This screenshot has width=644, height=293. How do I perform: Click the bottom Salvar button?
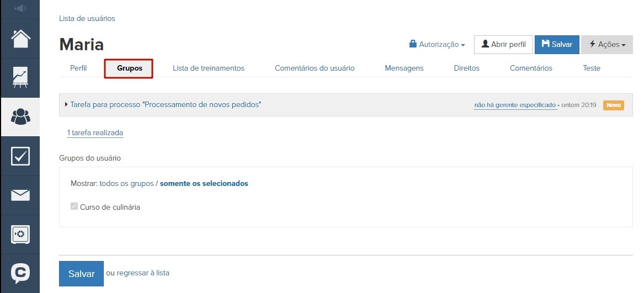click(x=81, y=274)
